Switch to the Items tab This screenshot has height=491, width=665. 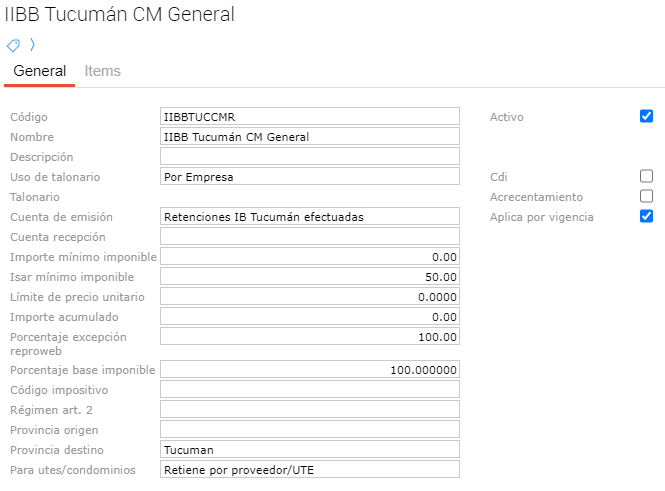pos(102,71)
